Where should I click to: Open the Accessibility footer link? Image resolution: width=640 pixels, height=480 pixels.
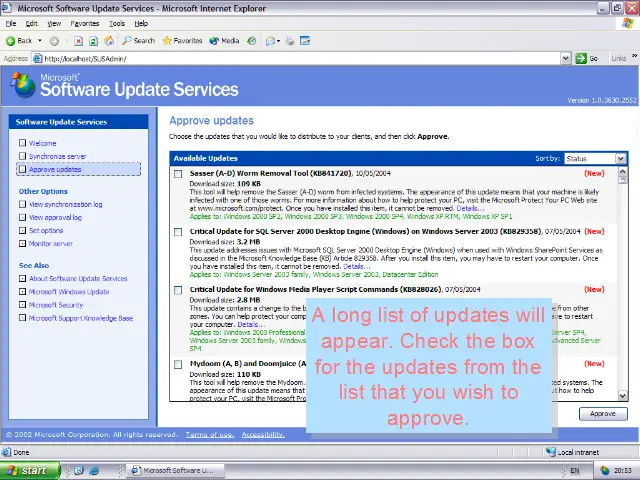pos(263,435)
